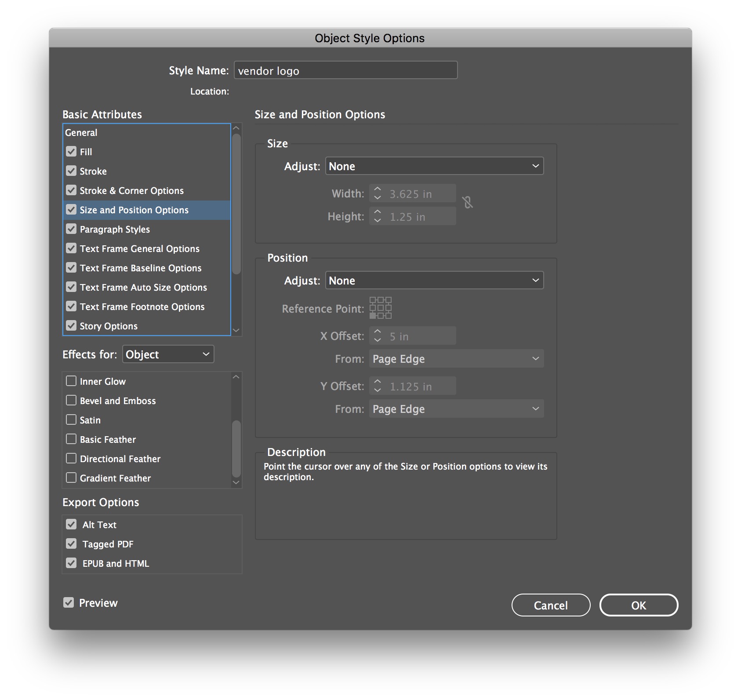Enable the Directional Feather effect

[71, 459]
